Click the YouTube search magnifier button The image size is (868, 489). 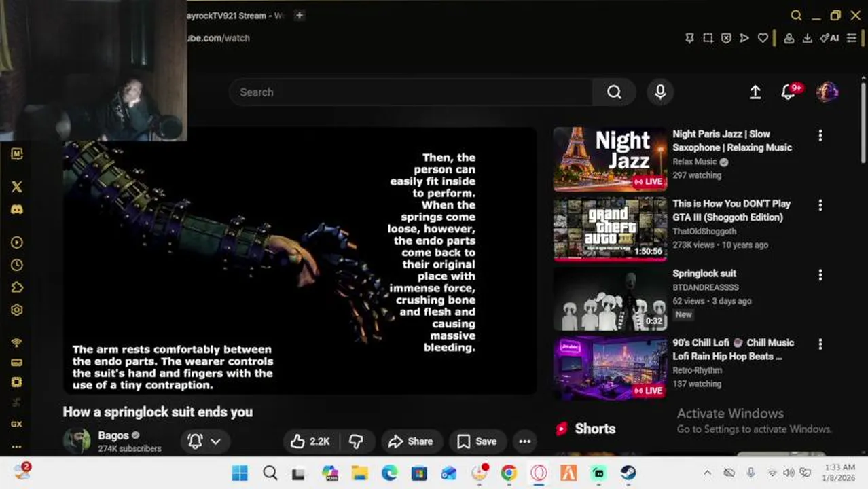[614, 92]
